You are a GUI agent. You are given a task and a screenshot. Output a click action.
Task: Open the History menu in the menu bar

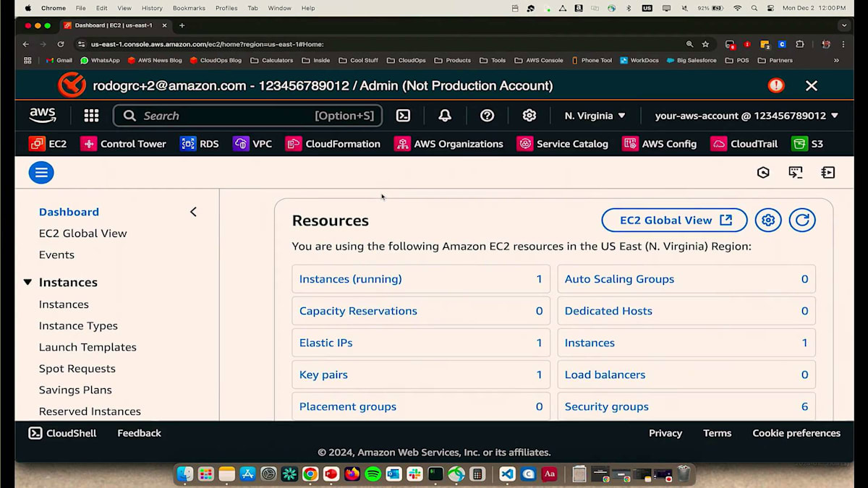[152, 8]
